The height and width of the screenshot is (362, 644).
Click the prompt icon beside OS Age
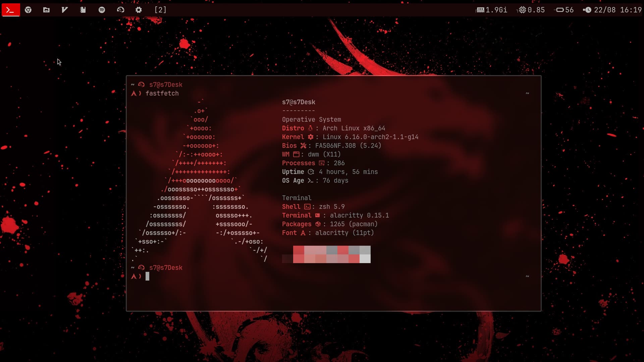tap(310, 180)
